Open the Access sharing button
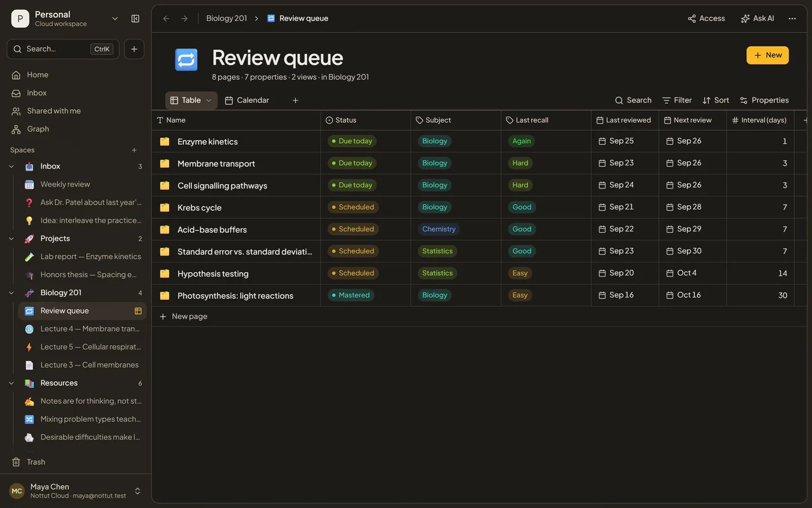Image resolution: width=812 pixels, height=508 pixels. 706,19
